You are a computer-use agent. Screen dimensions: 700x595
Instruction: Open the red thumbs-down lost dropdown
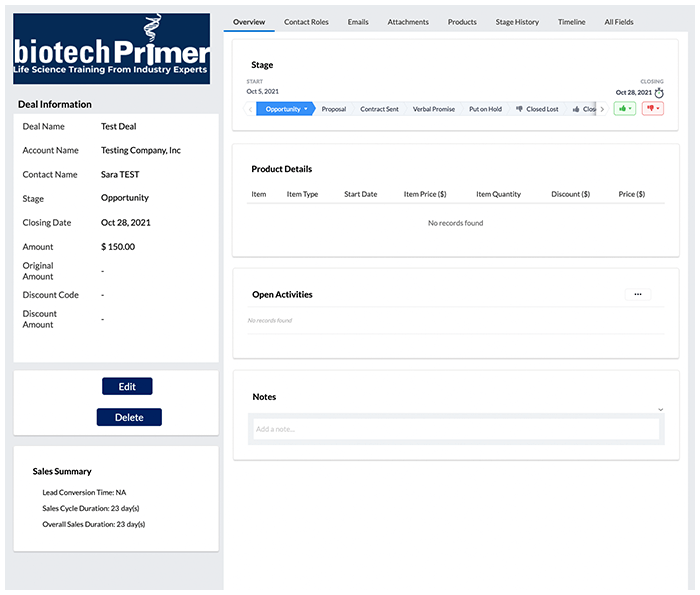(653, 108)
